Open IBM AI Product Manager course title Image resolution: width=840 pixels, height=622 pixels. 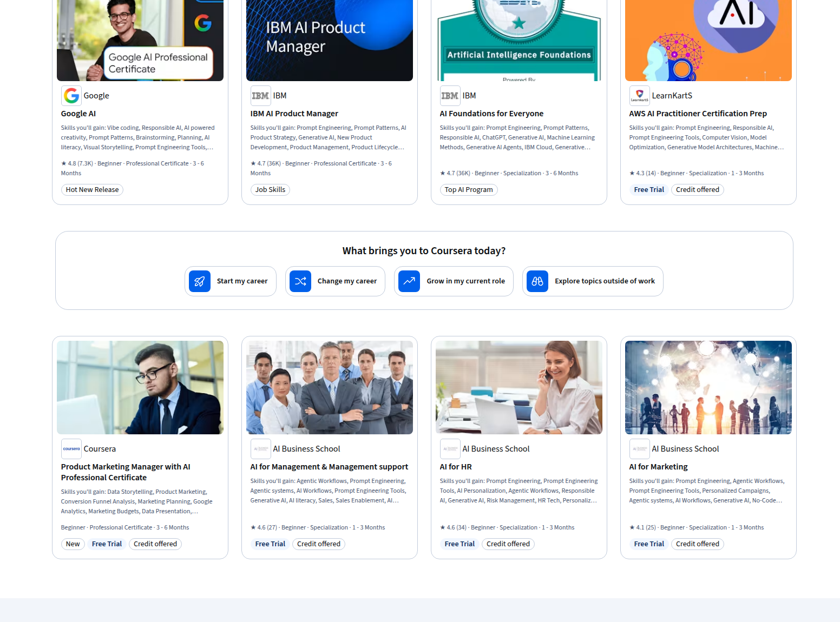294,114
